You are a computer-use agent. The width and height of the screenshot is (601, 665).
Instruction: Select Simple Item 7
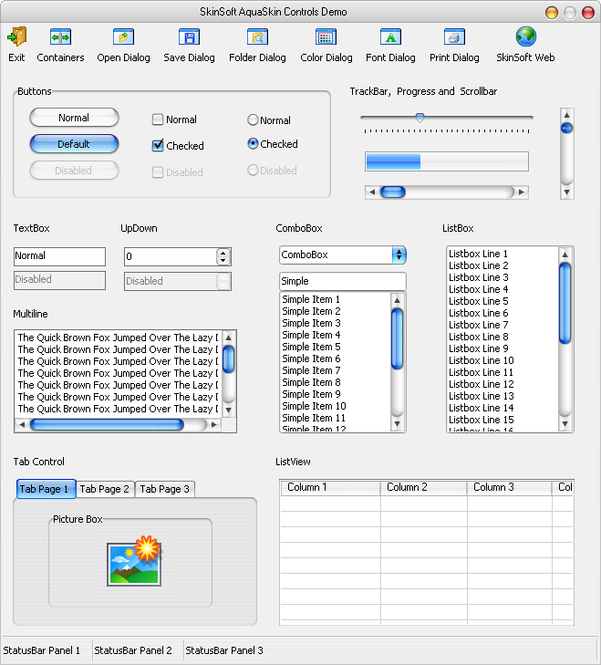pos(311,371)
